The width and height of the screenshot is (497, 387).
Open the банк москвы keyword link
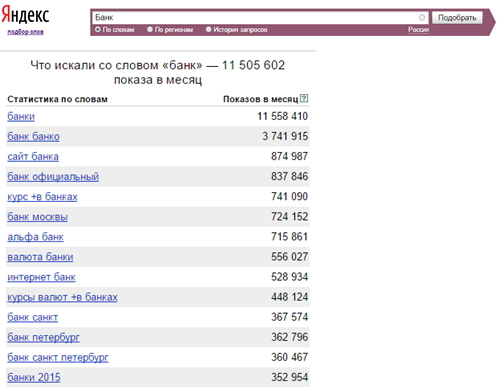click(38, 217)
